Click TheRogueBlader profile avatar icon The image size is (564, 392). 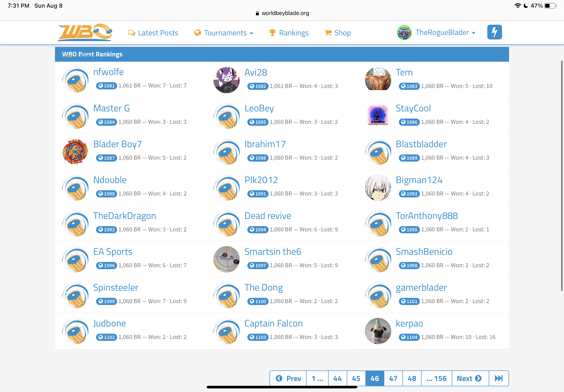pyautogui.click(x=404, y=33)
